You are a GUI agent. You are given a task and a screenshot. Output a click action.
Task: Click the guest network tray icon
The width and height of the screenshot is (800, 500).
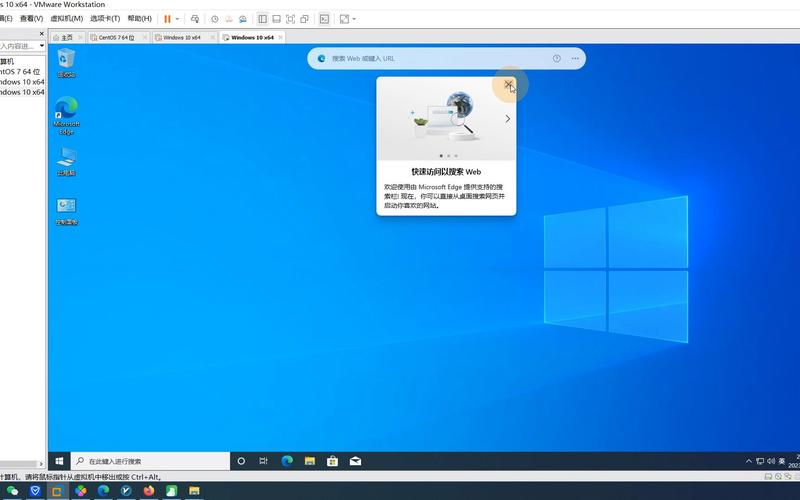760,461
